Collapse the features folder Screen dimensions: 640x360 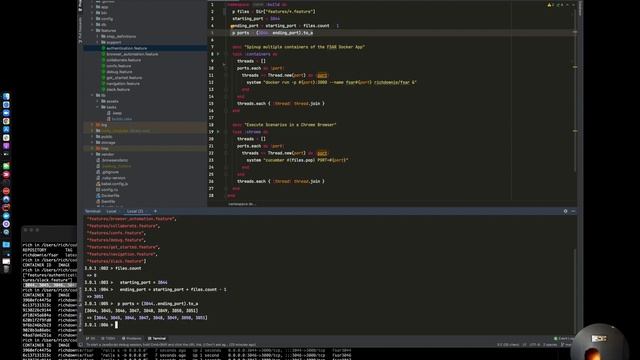[93, 30]
